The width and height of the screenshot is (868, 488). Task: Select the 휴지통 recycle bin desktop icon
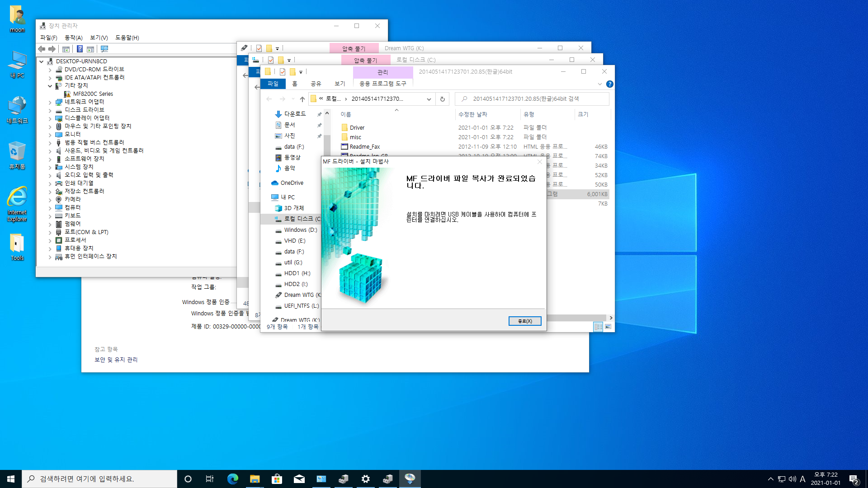tap(17, 155)
